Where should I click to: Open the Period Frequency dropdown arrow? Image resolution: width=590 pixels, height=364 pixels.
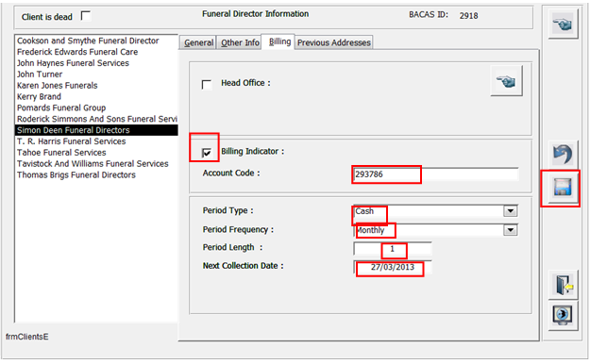(511, 230)
